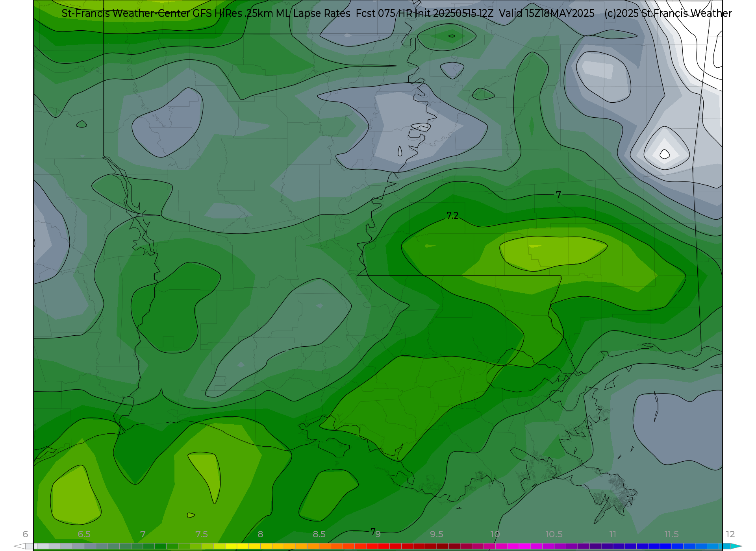Image resolution: width=756 pixels, height=551 pixels.
Task: Click the "St-Francis Weather-Center" title text
Action: [126, 13]
